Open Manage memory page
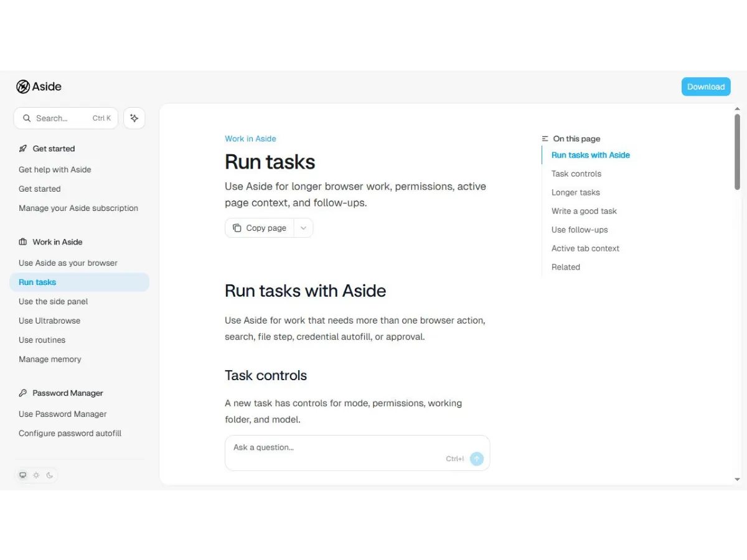The height and width of the screenshot is (560, 747). pos(50,359)
